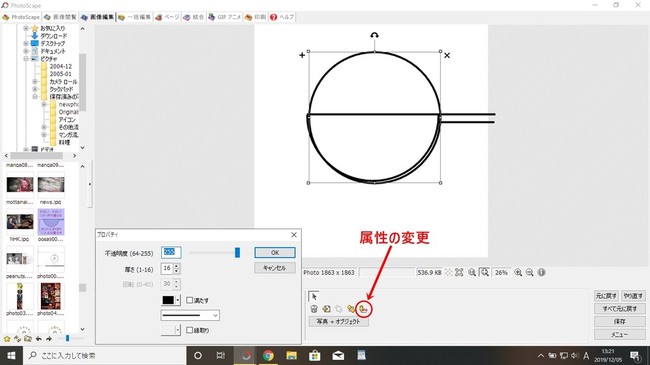Screen dimensions: 650x365
Task: Click the zoom out magnifier icon
Action: click(x=529, y=273)
